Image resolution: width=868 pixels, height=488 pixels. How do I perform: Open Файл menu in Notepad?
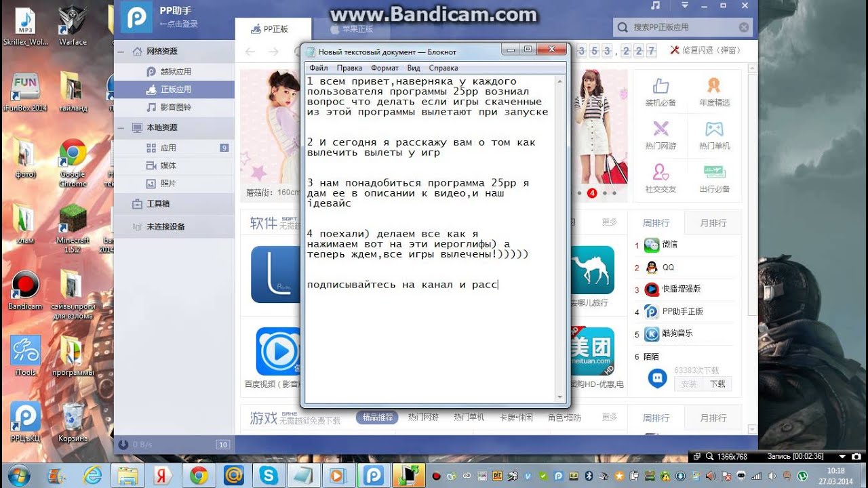(x=319, y=68)
